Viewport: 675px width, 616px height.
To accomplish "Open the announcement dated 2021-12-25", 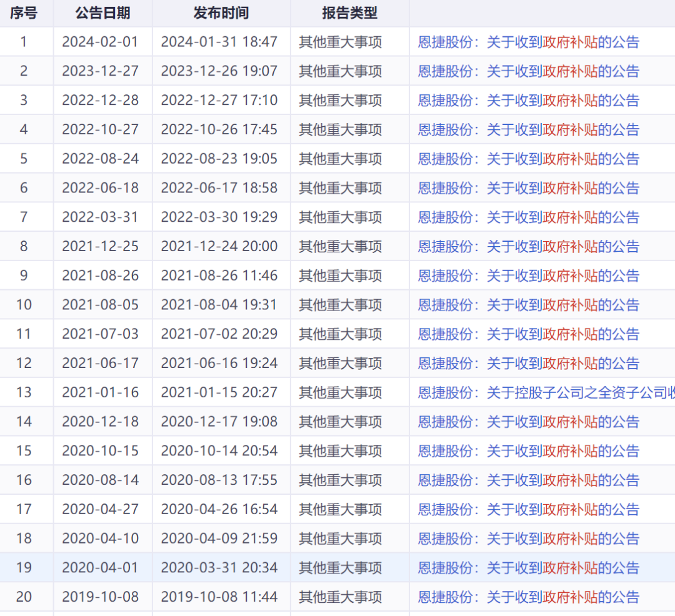I will tap(529, 247).
